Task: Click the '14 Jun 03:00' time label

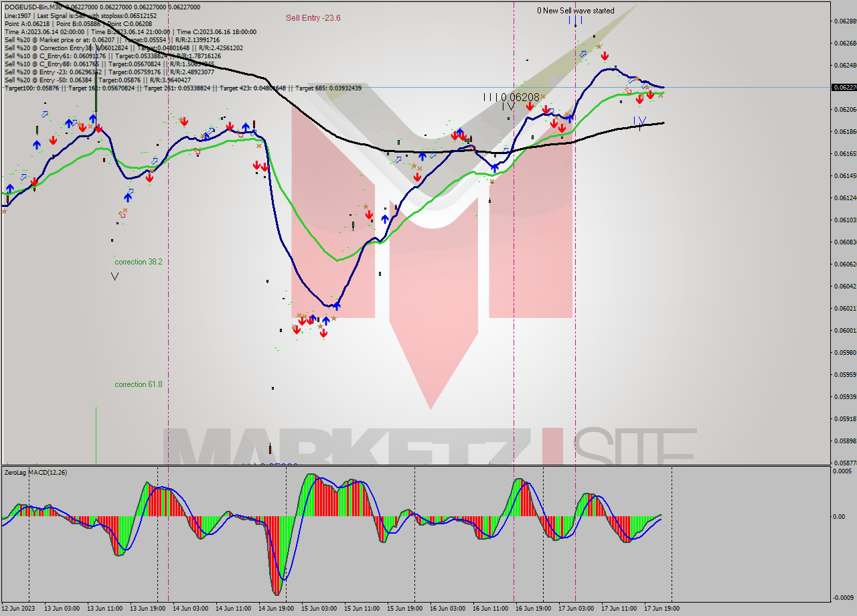Action: pyautogui.click(x=191, y=609)
